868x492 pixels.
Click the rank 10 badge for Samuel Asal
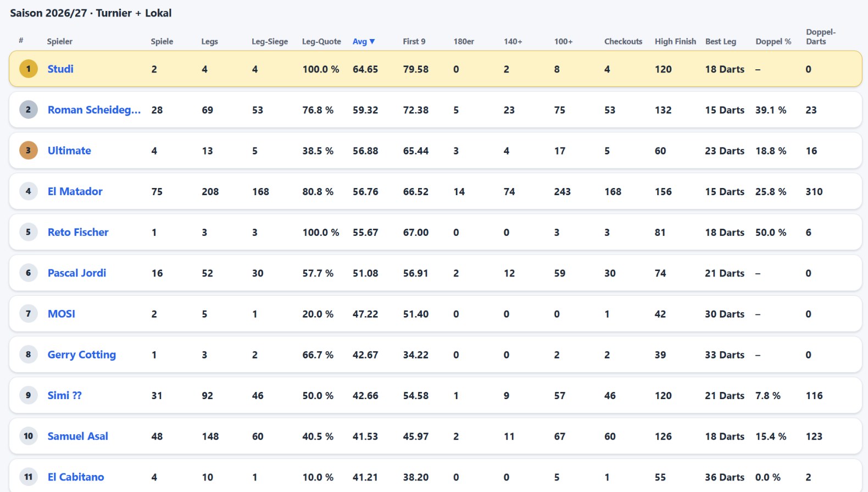click(29, 436)
